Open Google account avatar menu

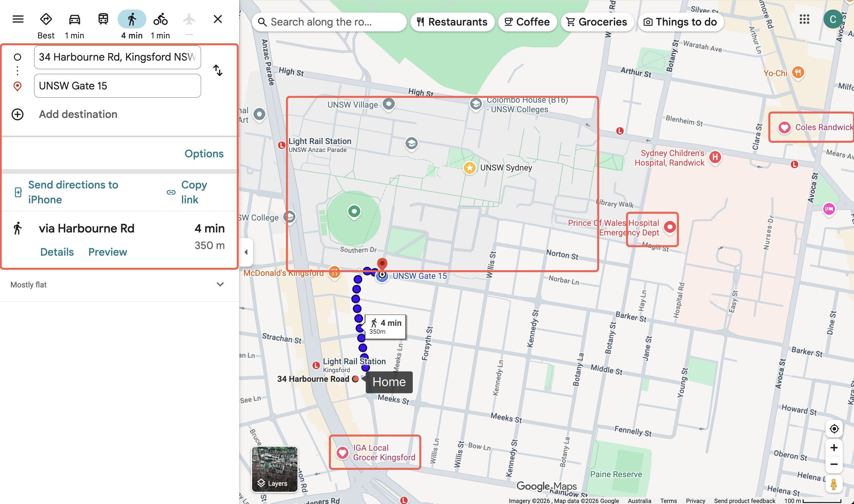tap(832, 19)
